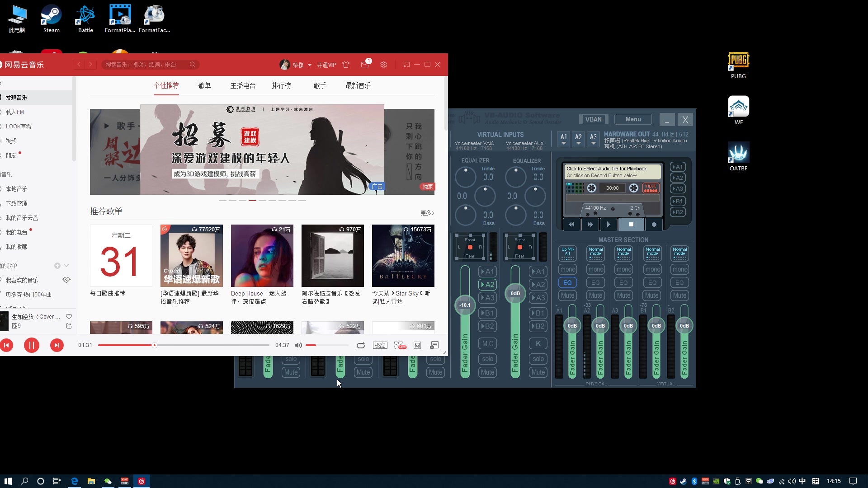Click the VBAN button
The image size is (868, 488).
(x=593, y=119)
